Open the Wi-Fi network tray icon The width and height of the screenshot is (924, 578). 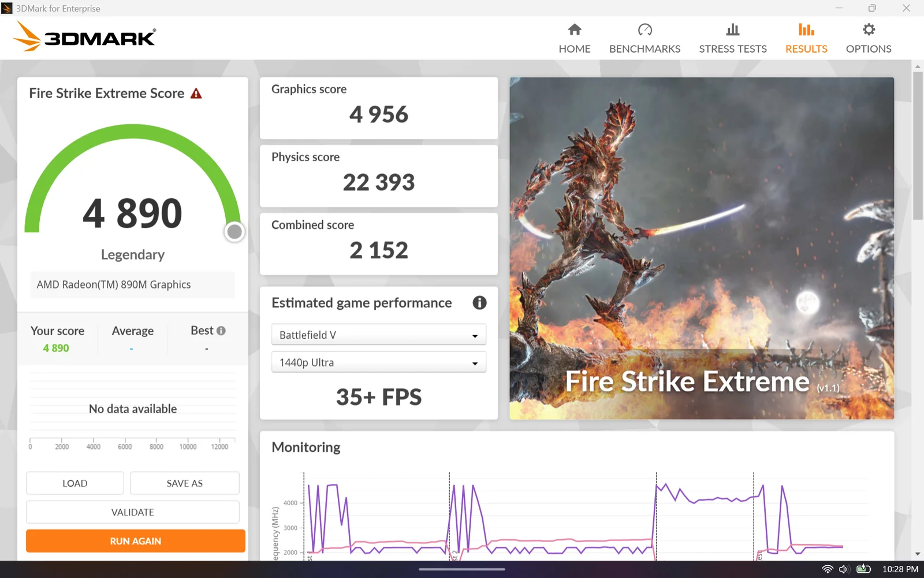coord(828,569)
